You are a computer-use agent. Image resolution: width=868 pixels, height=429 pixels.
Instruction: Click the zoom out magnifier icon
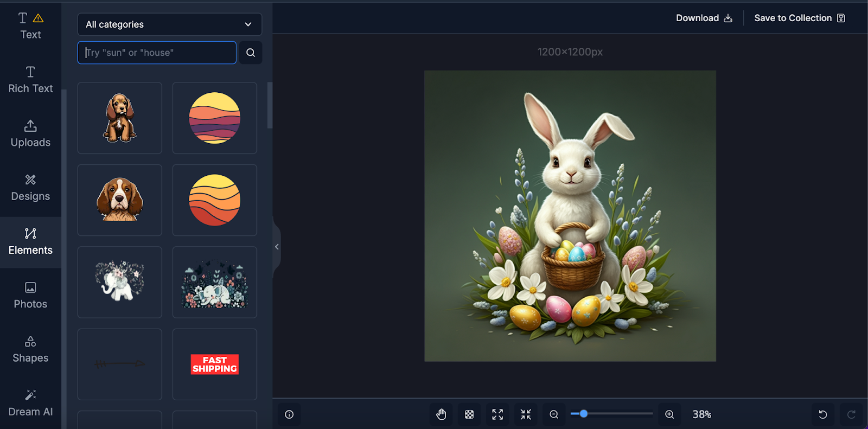tap(554, 414)
